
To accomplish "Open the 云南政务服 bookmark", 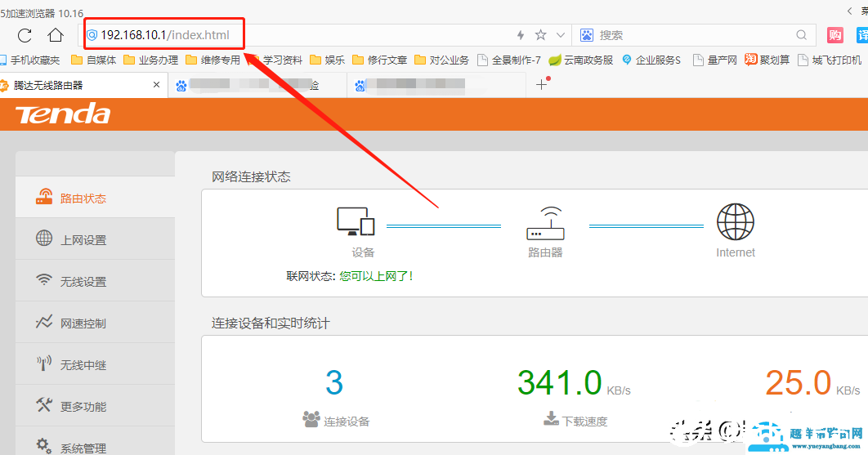I will pos(581,60).
